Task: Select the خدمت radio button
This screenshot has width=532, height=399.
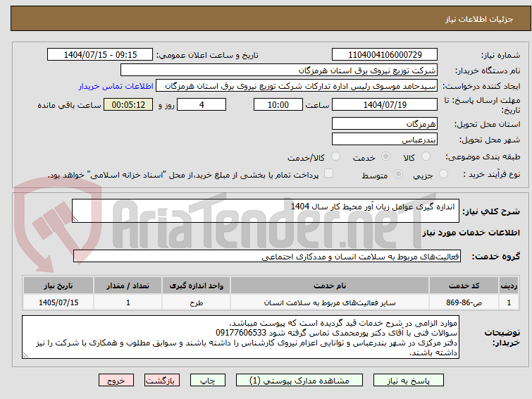Action: point(385,156)
